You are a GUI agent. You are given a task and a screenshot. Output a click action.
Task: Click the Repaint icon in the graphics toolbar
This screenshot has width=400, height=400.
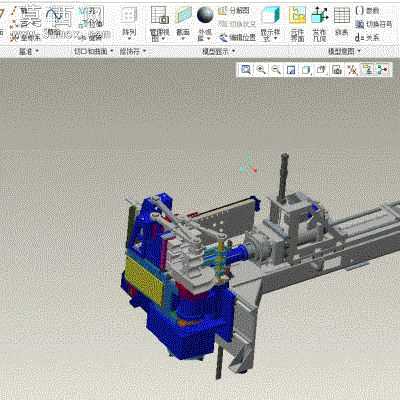(291, 70)
